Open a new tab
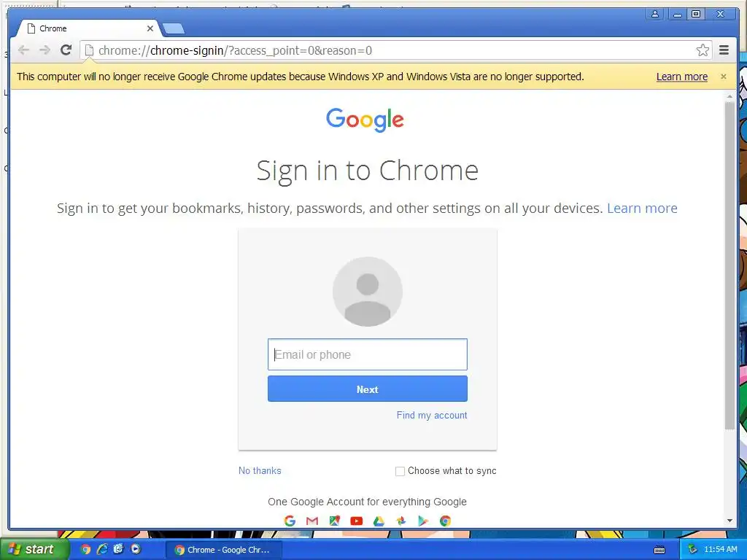Screen dimensions: 747x560 click(174, 29)
